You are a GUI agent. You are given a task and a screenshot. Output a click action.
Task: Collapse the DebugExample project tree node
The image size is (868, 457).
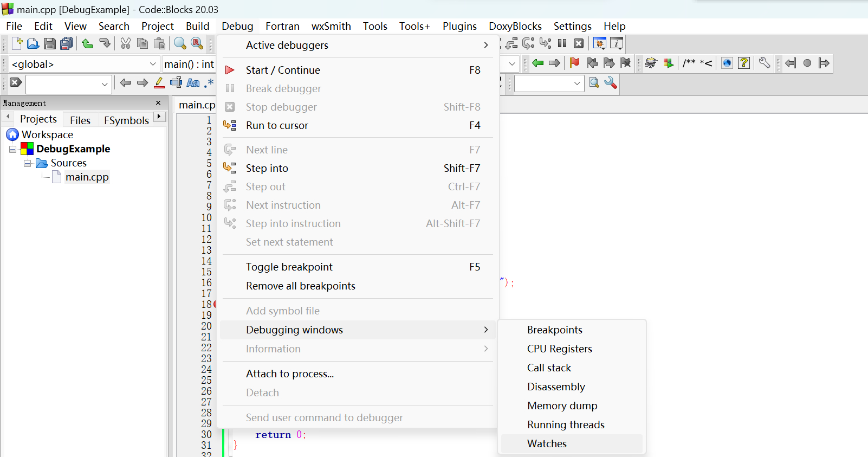tap(13, 149)
